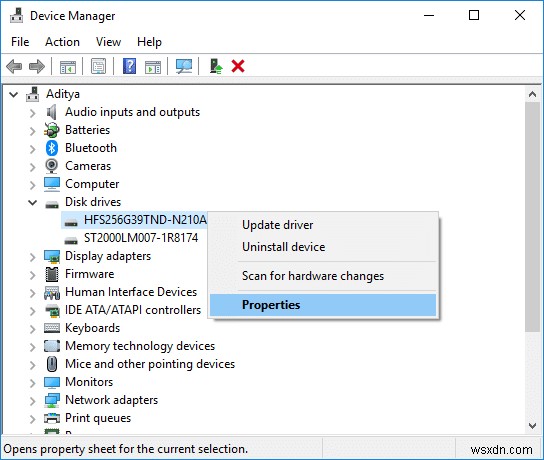The height and width of the screenshot is (460, 544).
Task: Toggle the action pane toolbar icon
Action: [153, 66]
